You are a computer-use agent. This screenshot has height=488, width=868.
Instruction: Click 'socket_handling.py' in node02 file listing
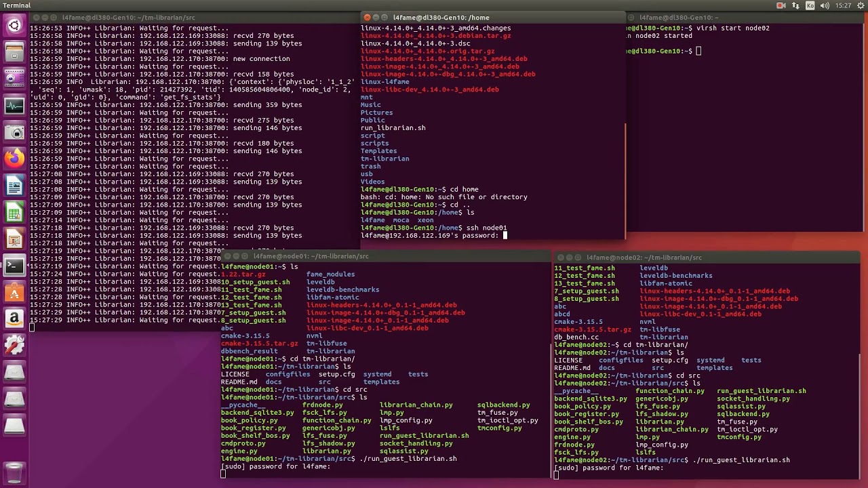coord(753,399)
